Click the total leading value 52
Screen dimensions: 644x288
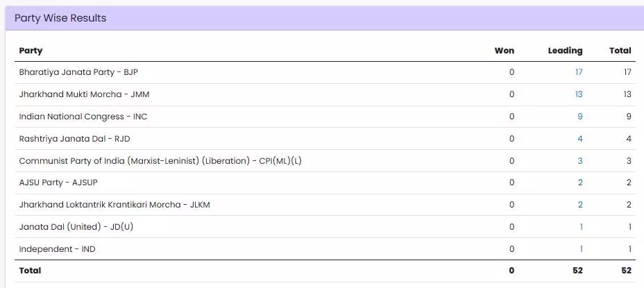point(578,271)
